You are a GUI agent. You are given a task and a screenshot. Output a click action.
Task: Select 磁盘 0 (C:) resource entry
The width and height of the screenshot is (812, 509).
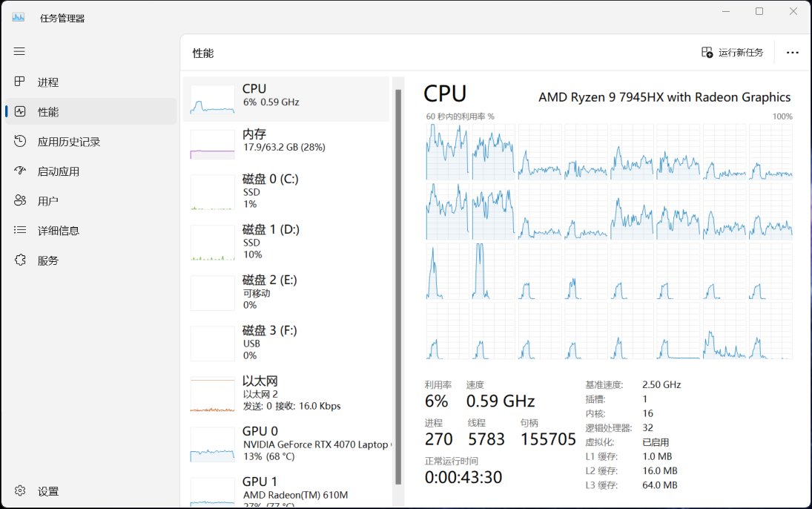286,191
